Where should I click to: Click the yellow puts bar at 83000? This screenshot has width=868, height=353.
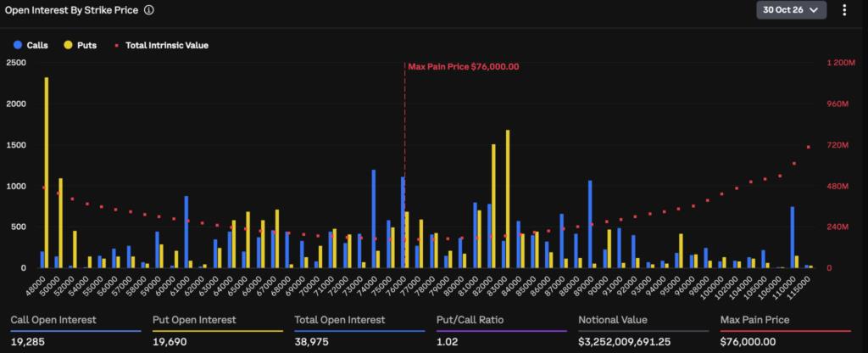(x=508, y=199)
